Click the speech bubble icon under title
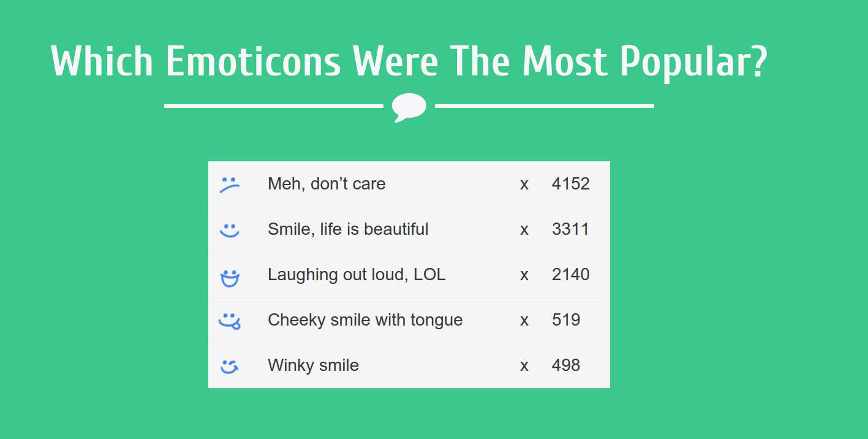The height and width of the screenshot is (439, 868). click(x=409, y=107)
